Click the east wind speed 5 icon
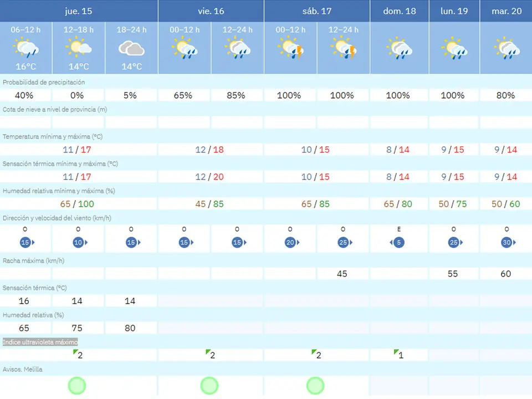This screenshot has height=399, width=532. coord(397,242)
